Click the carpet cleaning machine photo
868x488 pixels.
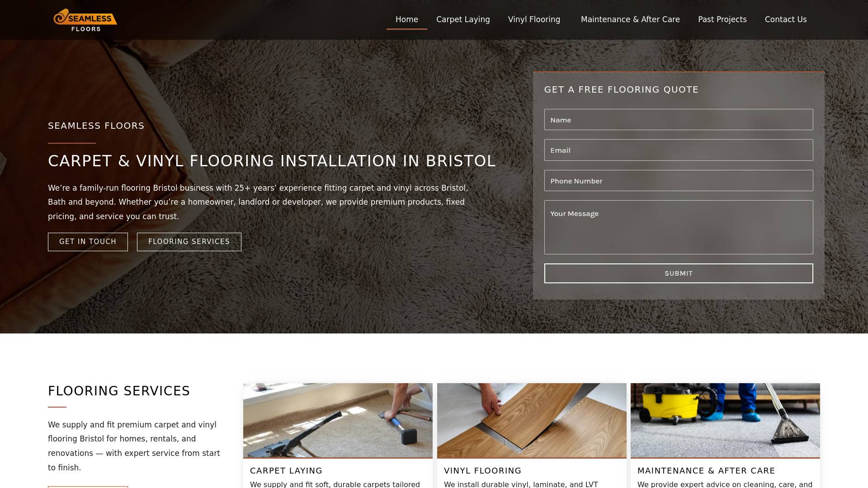coord(725,420)
